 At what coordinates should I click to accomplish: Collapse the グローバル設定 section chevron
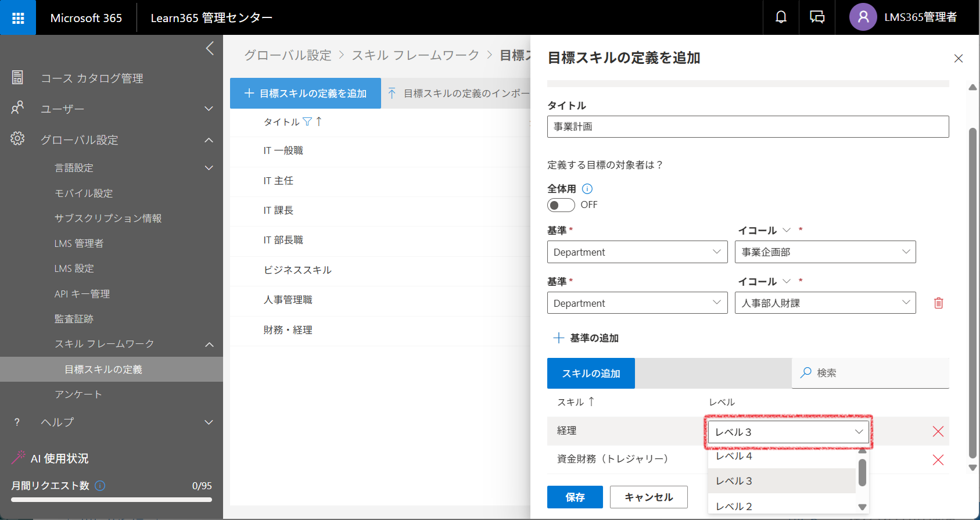209,140
